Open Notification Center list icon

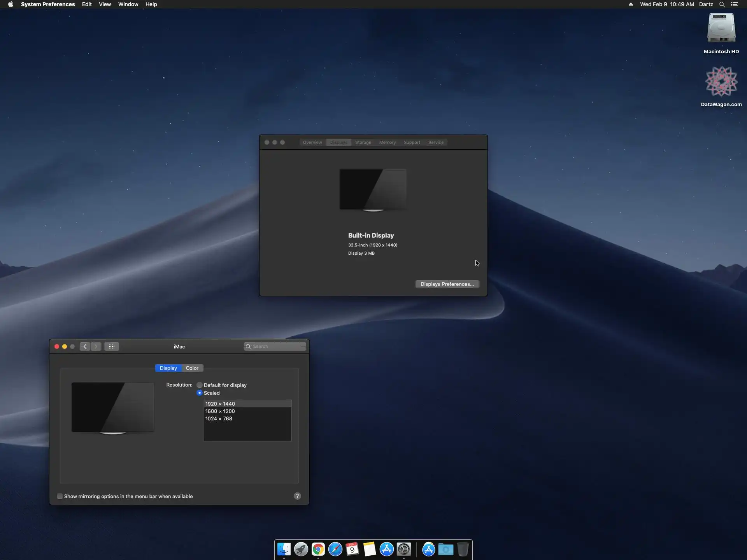(735, 4)
